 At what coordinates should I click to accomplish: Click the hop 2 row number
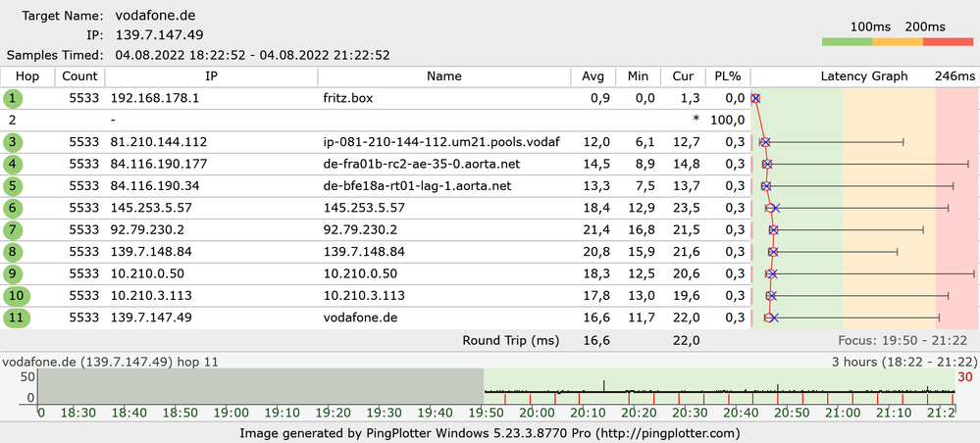[13, 120]
